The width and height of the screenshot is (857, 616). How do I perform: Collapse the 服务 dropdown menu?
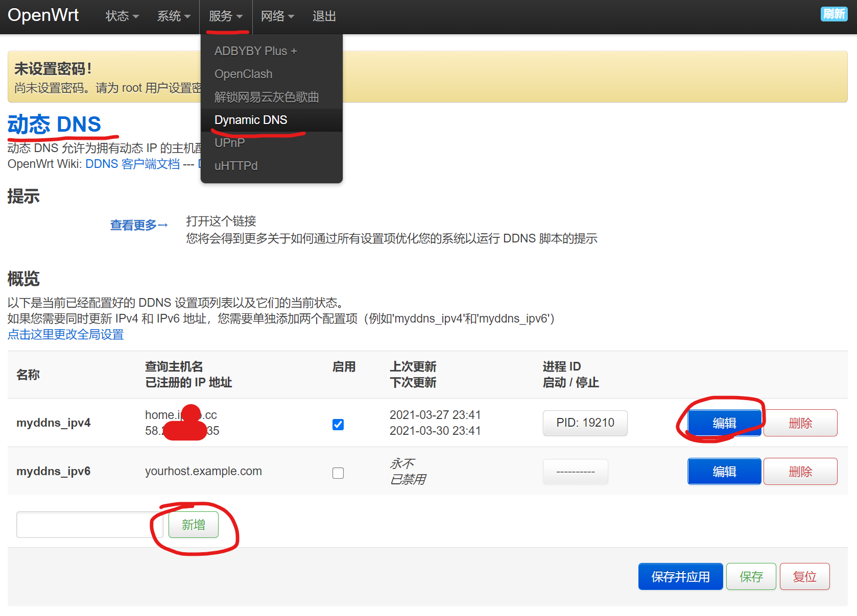pos(225,16)
